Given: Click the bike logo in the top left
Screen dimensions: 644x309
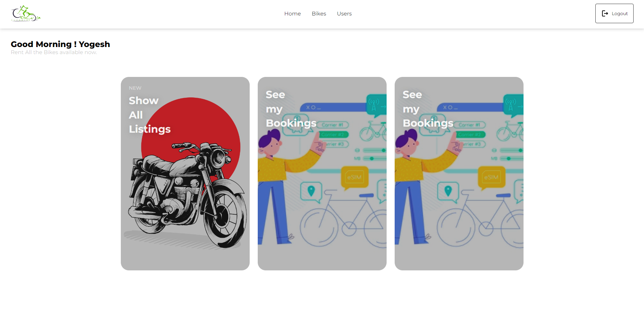Looking at the screenshot, I should (26, 13).
